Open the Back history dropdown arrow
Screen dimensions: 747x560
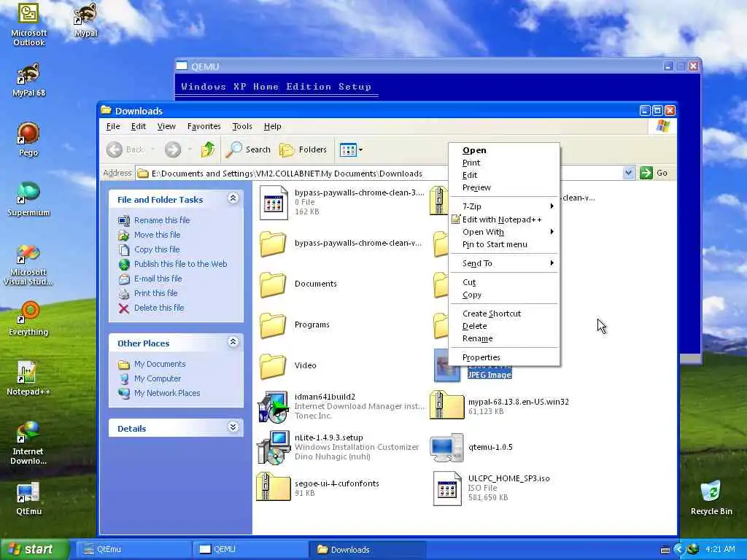(x=152, y=149)
